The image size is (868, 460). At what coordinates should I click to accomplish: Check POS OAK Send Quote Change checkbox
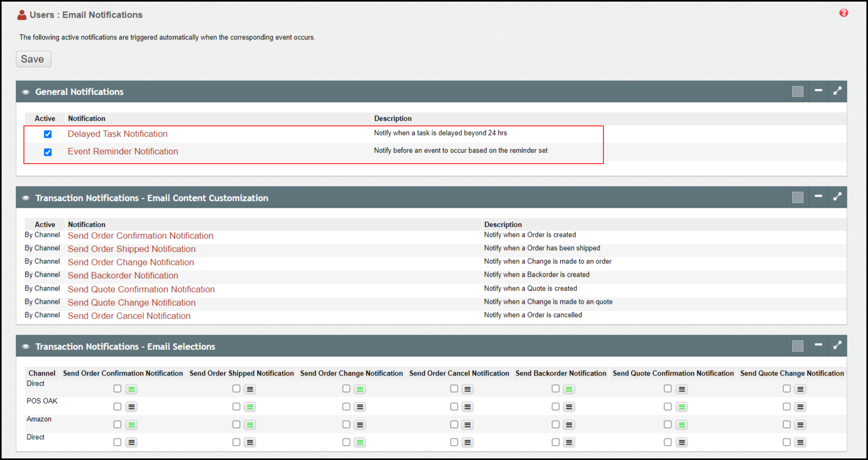(x=787, y=406)
